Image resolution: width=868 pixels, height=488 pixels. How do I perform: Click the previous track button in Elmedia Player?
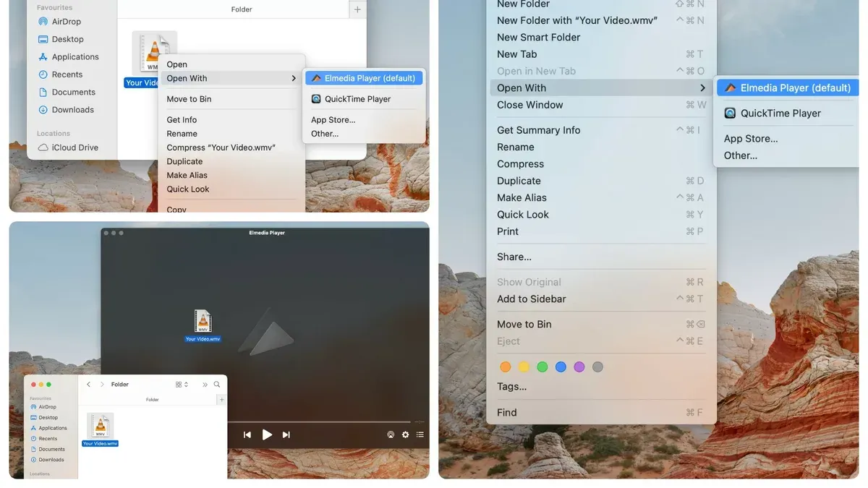pyautogui.click(x=247, y=435)
